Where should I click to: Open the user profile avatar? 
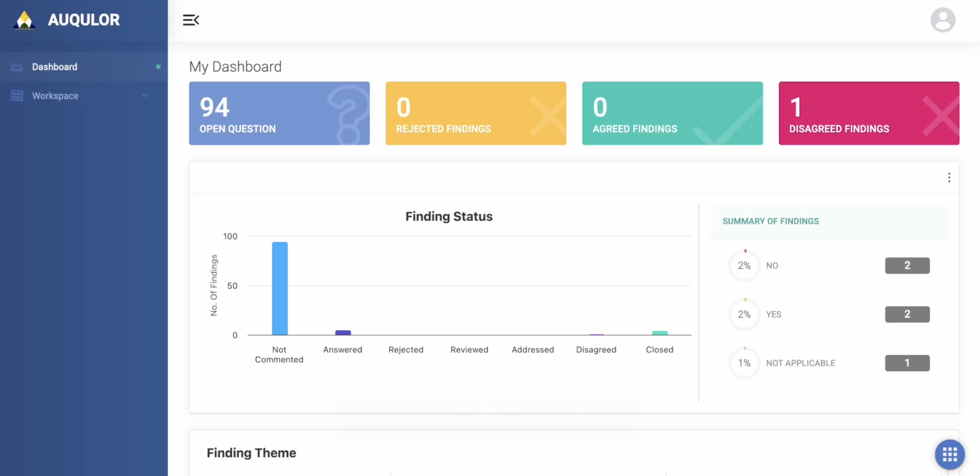point(943,20)
